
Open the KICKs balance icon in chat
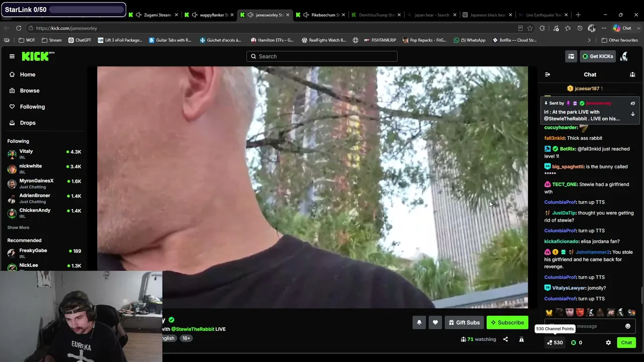[x=577, y=342]
